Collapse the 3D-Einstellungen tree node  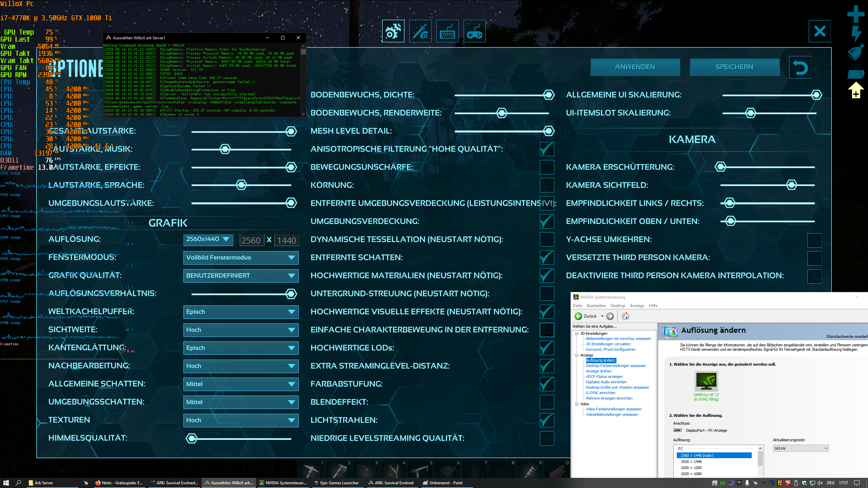[576, 333]
